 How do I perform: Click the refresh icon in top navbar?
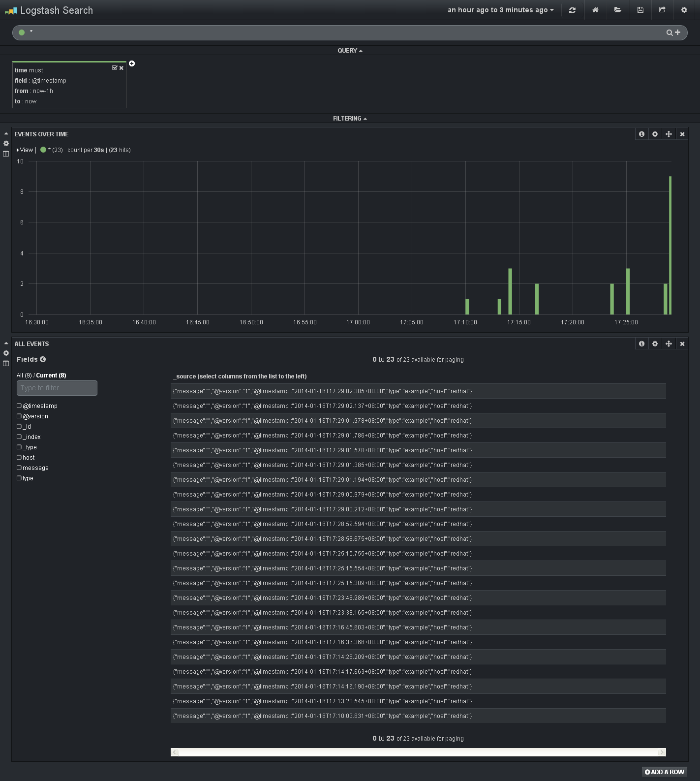pos(572,10)
